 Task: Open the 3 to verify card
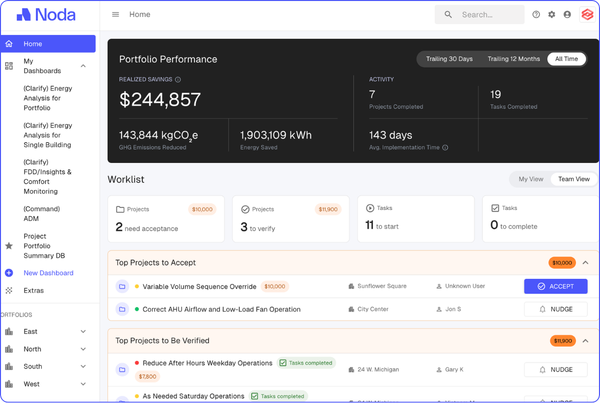click(291, 219)
